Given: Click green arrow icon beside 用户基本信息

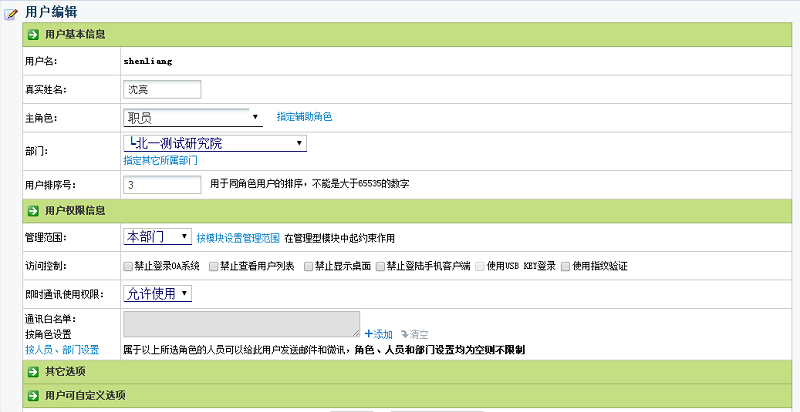Looking at the screenshot, I should coord(33,35).
